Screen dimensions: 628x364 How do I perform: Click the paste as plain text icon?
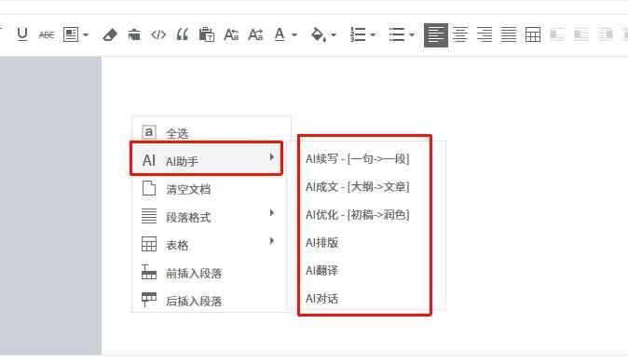[x=207, y=34]
